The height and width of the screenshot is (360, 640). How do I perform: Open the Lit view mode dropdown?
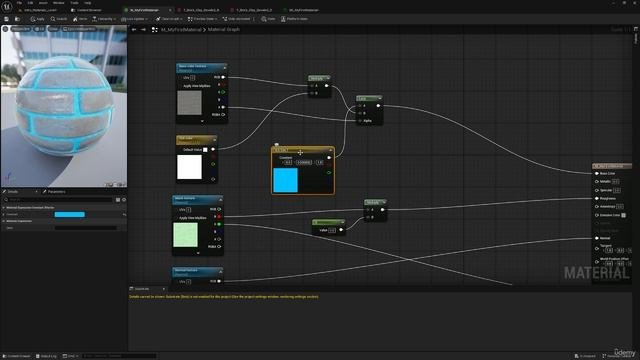pyautogui.click(x=40, y=29)
